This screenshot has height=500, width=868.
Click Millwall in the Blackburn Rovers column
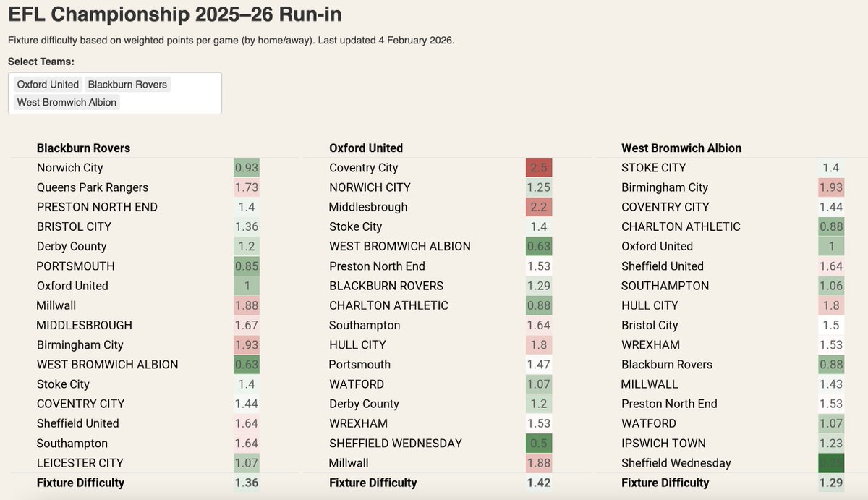(56, 305)
